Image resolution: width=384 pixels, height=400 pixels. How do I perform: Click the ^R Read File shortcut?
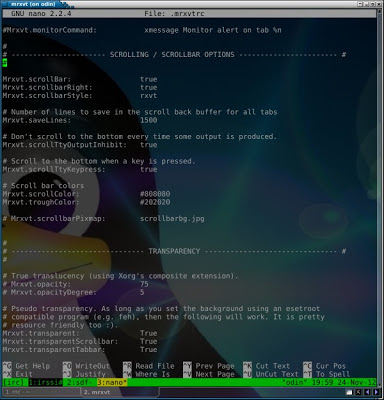pos(149,366)
